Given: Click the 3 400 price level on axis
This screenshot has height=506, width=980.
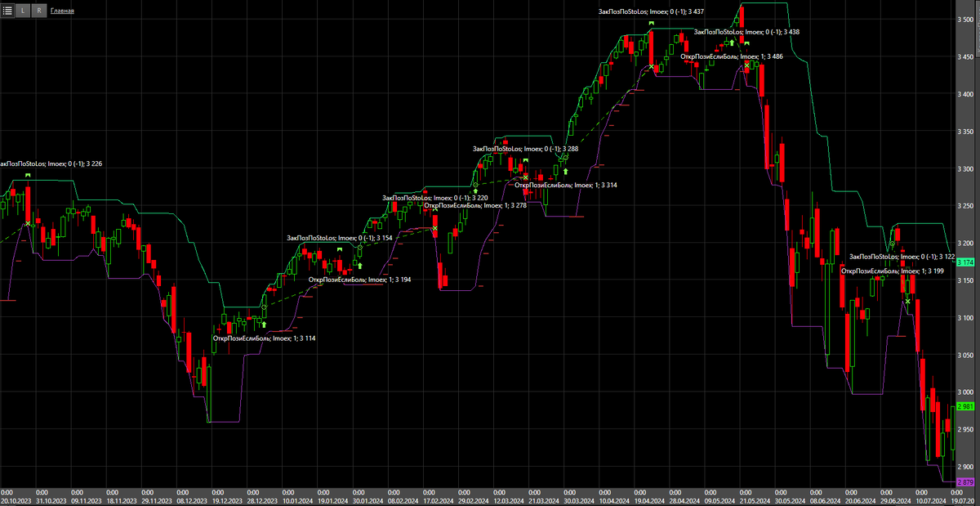Looking at the screenshot, I should coord(964,94).
